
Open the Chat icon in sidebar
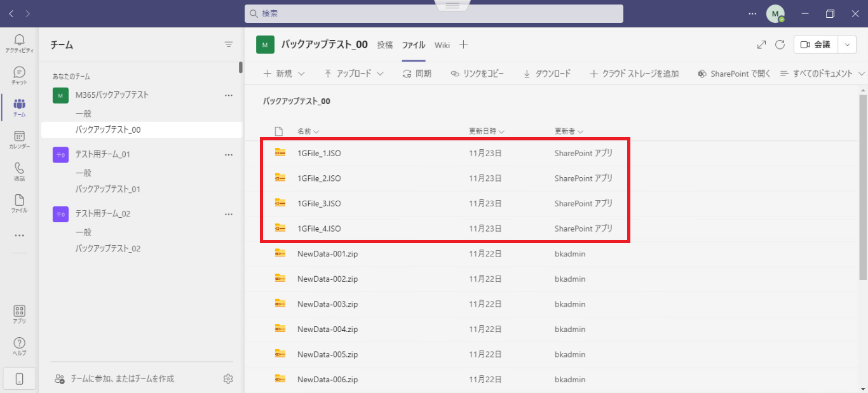(19, 76)
